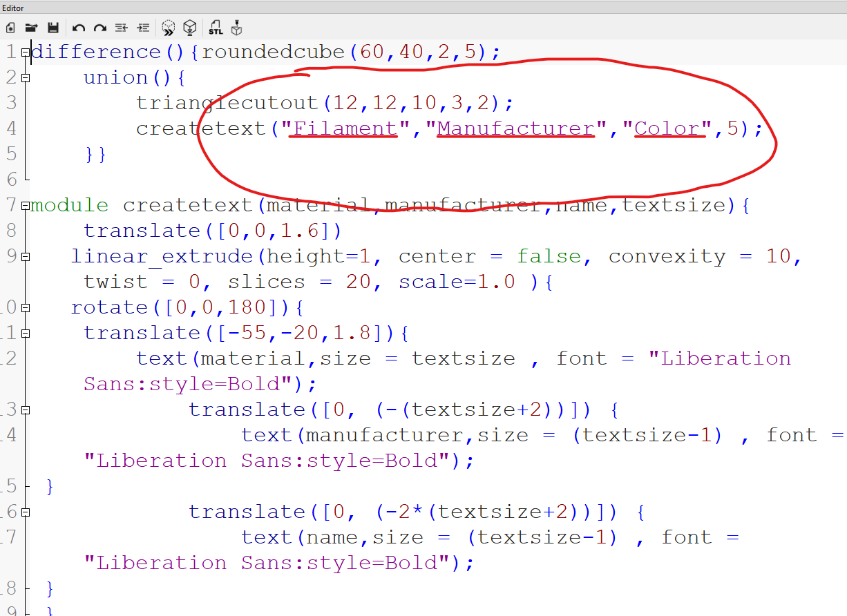847x616 pixels.
Task: Click the height=1 parameter
Action: (318, 256)
